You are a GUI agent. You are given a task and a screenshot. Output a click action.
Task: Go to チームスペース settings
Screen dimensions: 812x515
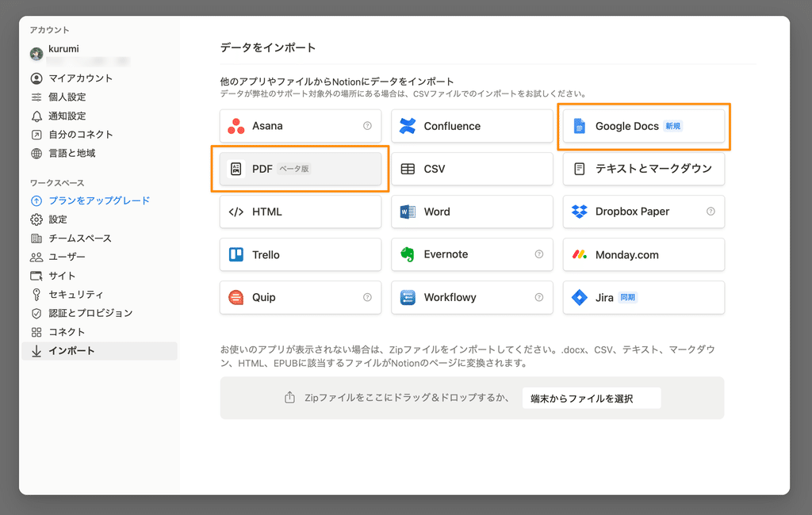click(x=99, y=238)
